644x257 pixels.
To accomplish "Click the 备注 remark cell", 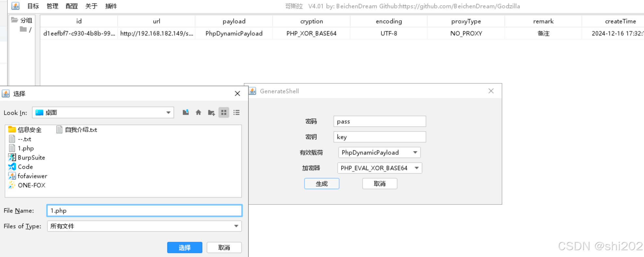I will point(543,33).
